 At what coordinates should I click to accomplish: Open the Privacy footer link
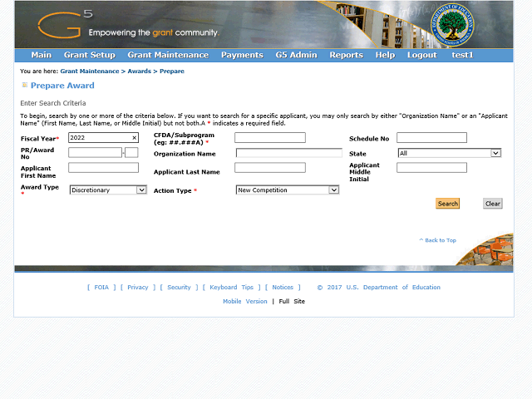click(x=138, y=288)
